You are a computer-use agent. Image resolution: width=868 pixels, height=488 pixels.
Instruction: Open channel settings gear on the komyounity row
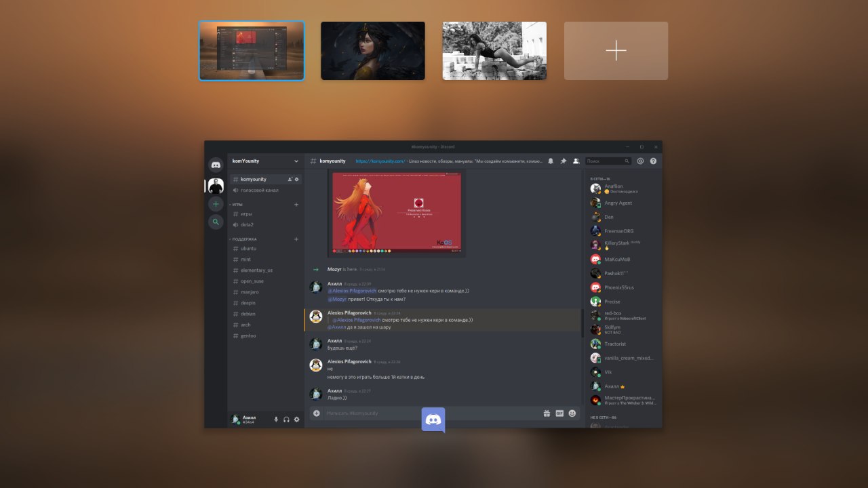point(297,179)
